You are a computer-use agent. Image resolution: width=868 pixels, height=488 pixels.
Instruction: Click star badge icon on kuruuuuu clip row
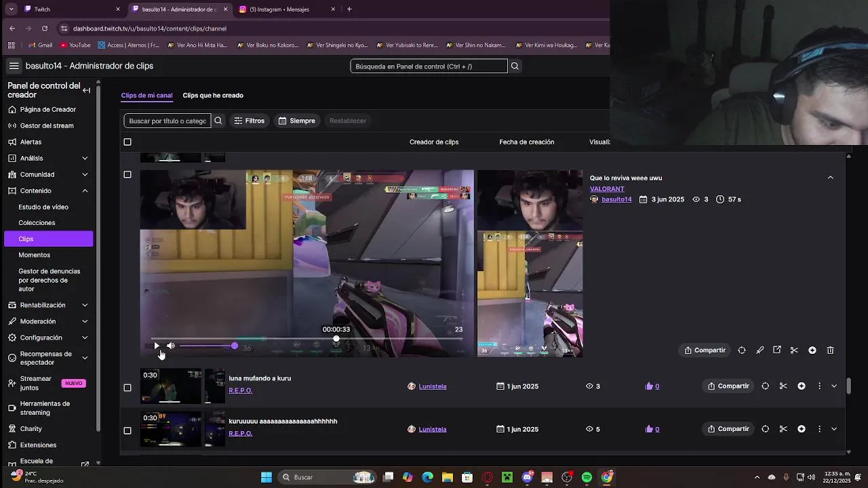click(802, 429)
